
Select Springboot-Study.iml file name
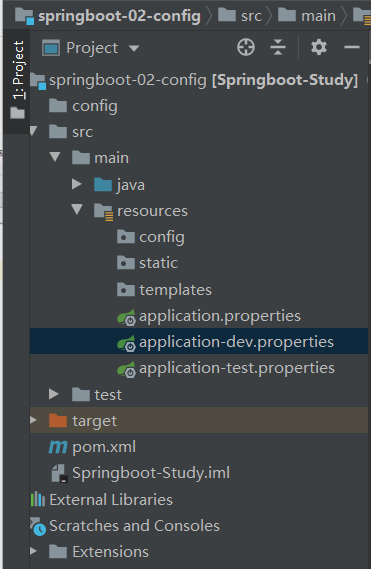pos(151,473)
